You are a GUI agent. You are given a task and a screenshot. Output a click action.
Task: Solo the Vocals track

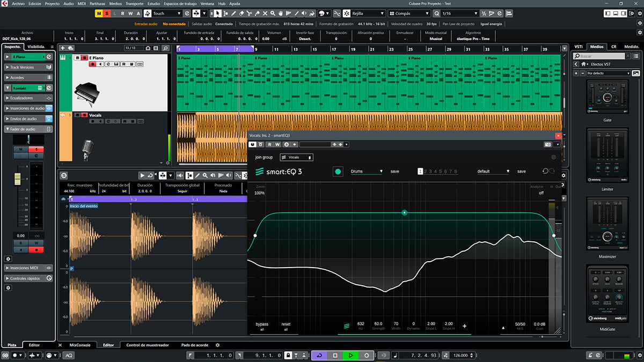click(x=85, y=115)
